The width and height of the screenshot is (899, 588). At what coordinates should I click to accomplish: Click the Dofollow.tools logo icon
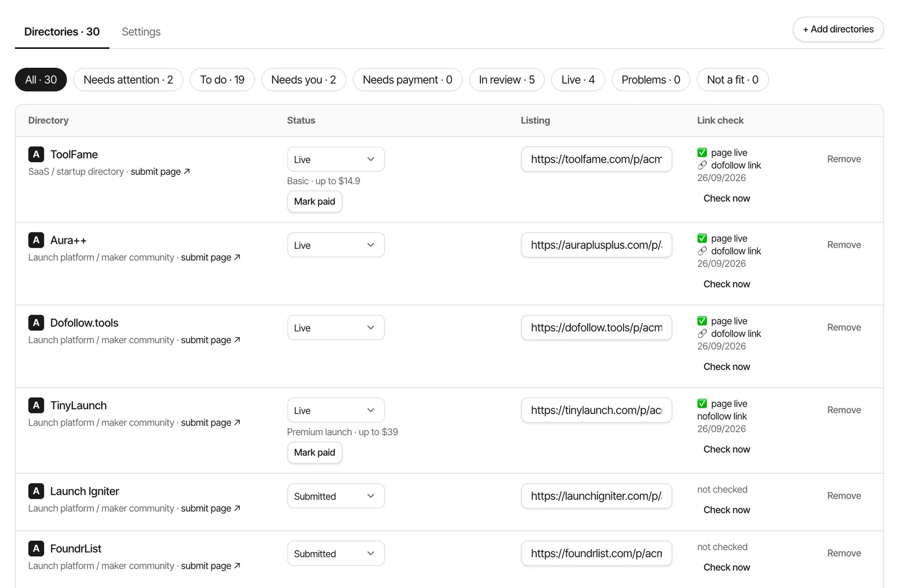tap(36, 322)
